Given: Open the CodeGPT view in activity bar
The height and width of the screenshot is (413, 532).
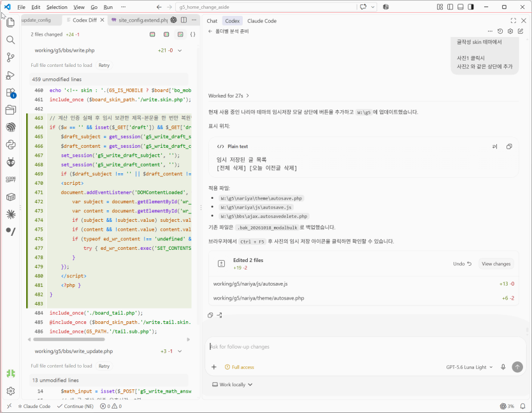Looking at the screenshot, I should click(x=11, y=180).
